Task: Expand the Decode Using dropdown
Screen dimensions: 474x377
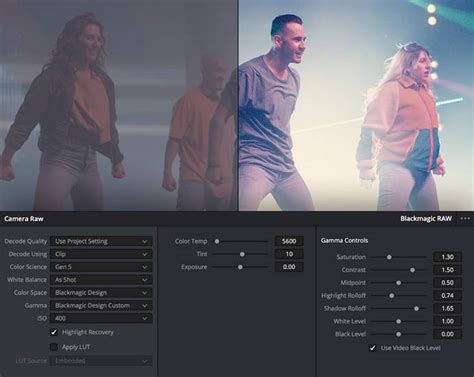Action: coord(101,254)
